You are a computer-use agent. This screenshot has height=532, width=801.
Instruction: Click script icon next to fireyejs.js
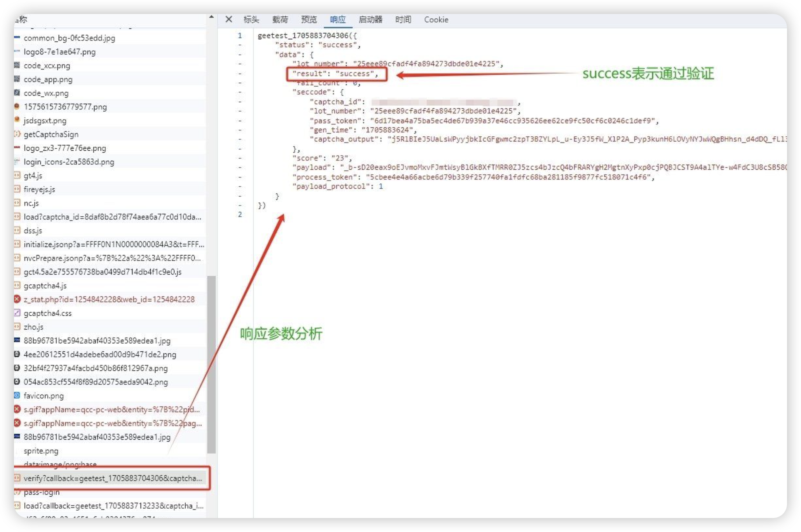[x=17, y=189]
